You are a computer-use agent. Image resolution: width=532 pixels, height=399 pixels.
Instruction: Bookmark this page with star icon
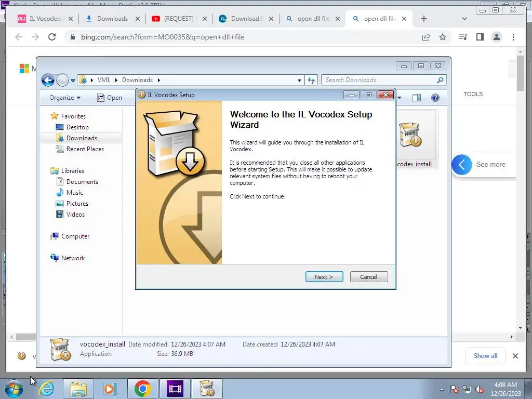(x=443, y=37)
